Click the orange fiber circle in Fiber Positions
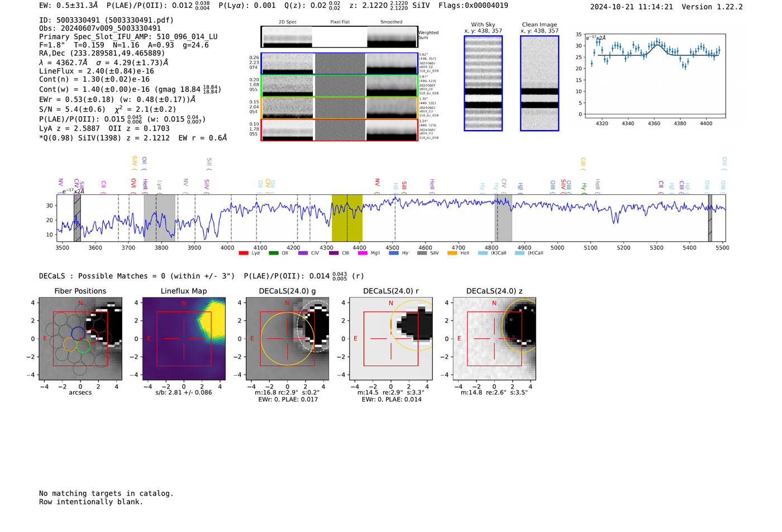 click(x=70, y=344)
